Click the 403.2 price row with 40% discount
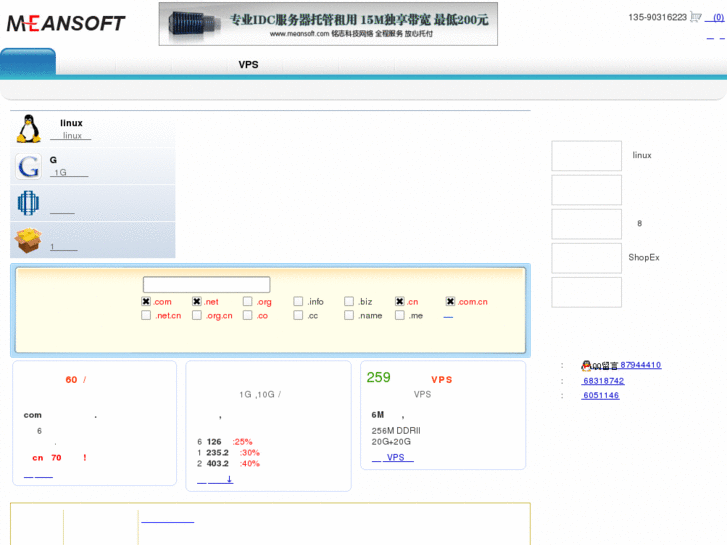This screenshot has width=727, height=545. pyautogui.click(x=229, y=463)
